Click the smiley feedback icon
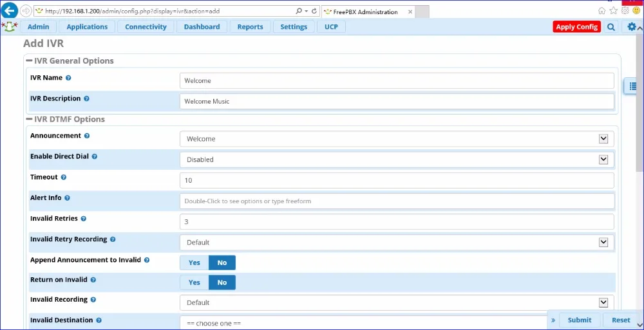Screen dimensions: 644x330 [636, 11]
